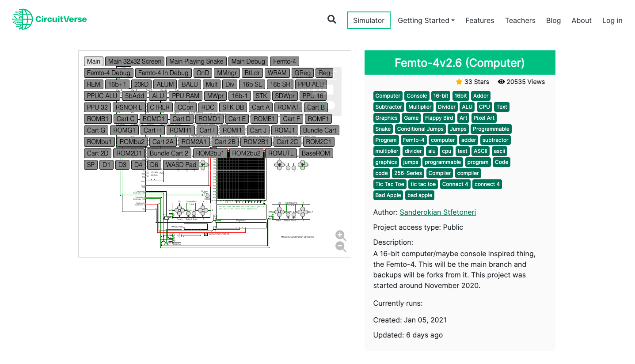Zoom in on the circuit preview

click(x=340, y=235)
